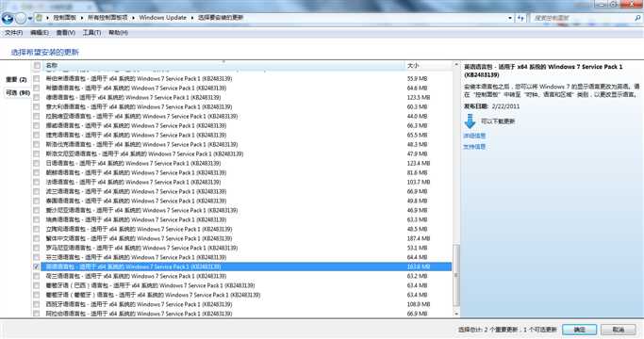The image size is (644, 339).
Task: Sort by the 大小 column header
Action: tap(428, 66)
